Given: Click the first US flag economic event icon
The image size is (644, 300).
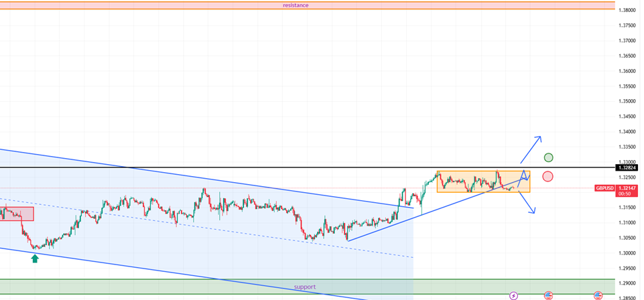Looking at the screenshot, I should pyautogui.click(x=548, y=295).
